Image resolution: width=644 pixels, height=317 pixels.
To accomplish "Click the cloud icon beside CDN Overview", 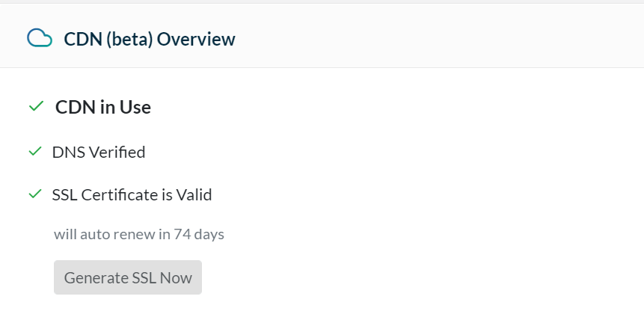I will tap(40, 38).
